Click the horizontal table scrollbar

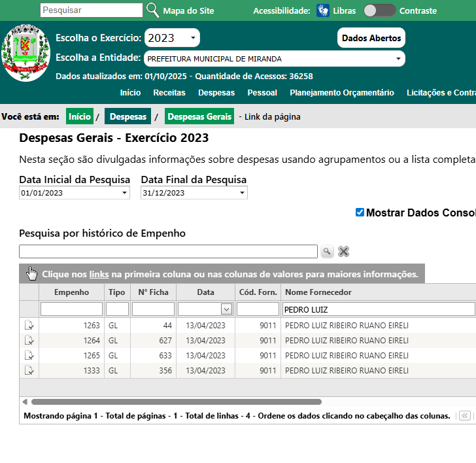click(177, 402)
